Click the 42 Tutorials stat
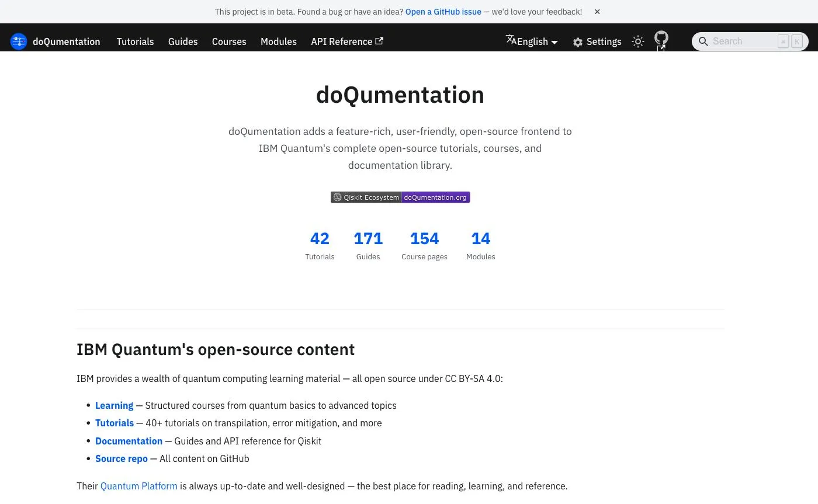This screenshot has height=504, width=818. click(320, 245)
